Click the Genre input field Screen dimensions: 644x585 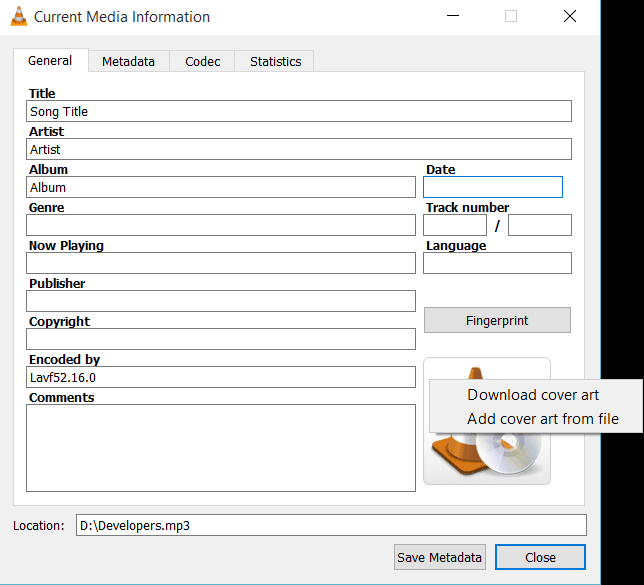tap(220, 225)
